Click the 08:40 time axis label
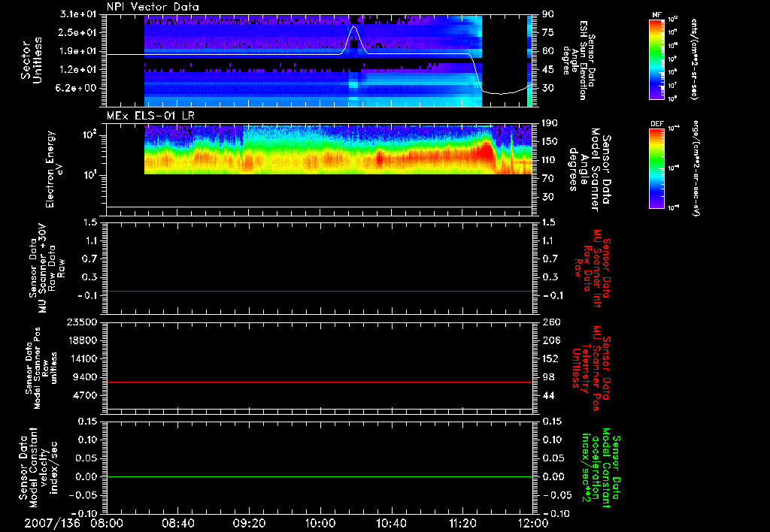Screen dimensions: 770x532 coord(177,523)
